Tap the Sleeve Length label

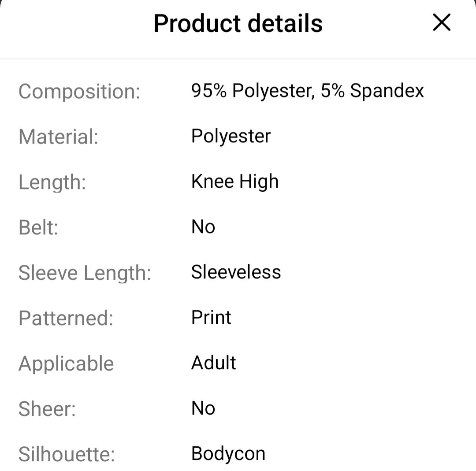tap(85, 273)
